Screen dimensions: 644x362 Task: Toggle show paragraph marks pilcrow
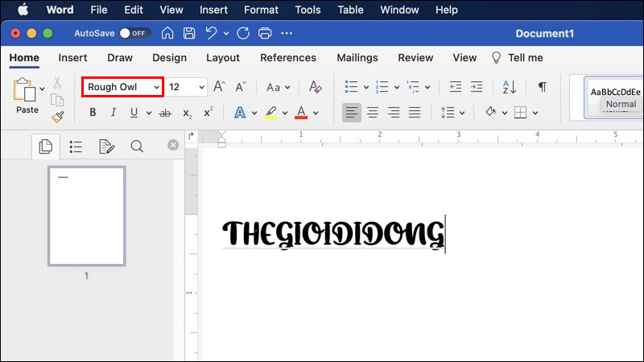pos(542,87)
